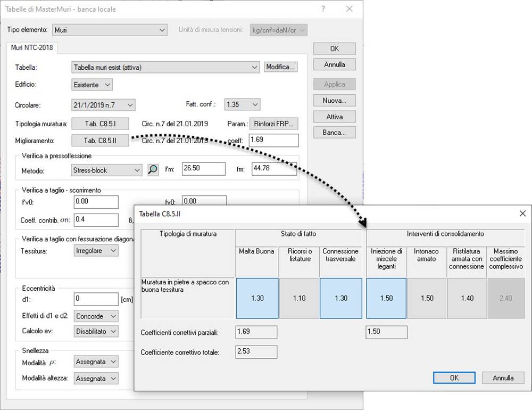Close the Tabelle di MasterMuri window
Viewport: 532px width, 410px height.
(349, 9)
